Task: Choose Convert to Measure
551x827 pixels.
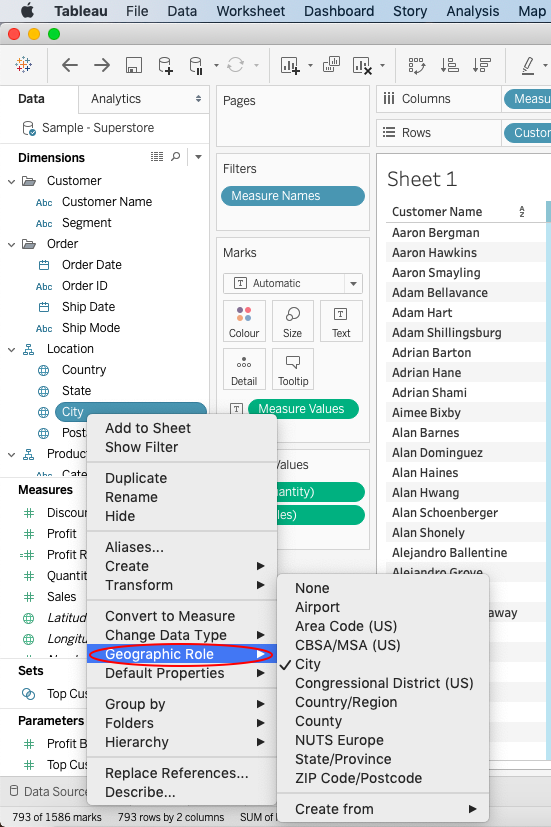Action: click(x=170, y=616)
